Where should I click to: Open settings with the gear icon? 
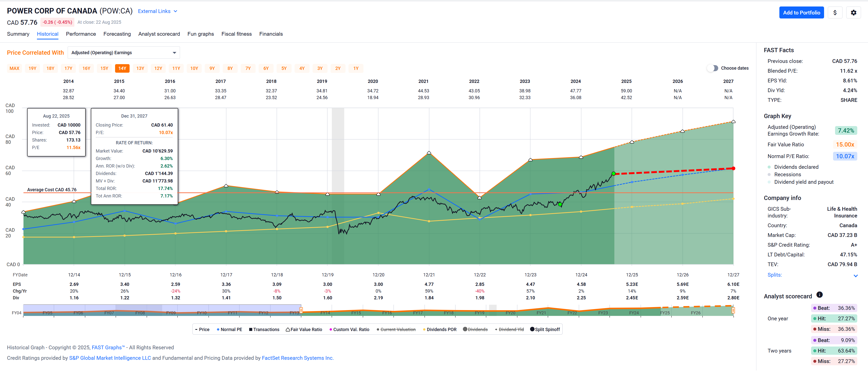(853, 12)
